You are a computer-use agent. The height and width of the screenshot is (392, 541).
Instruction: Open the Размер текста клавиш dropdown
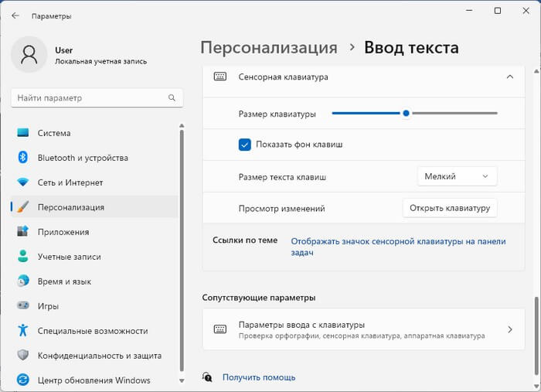(x=458, y=176)
